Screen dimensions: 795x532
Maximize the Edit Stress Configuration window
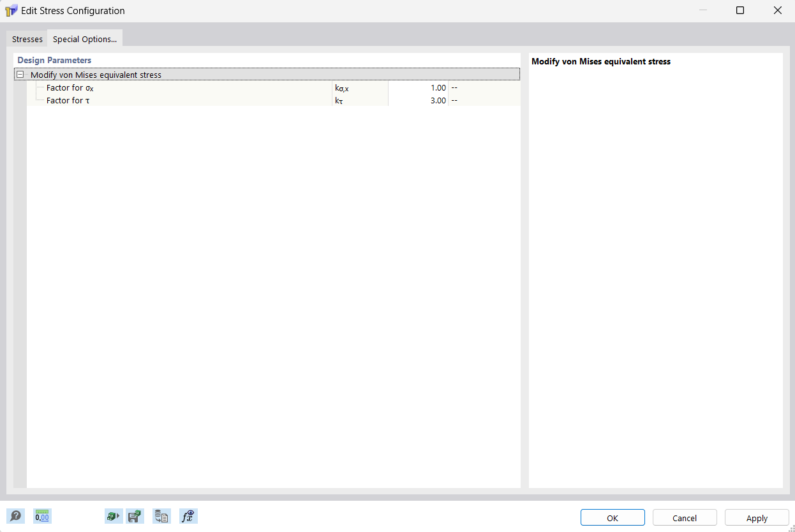(x=740, y=10)
